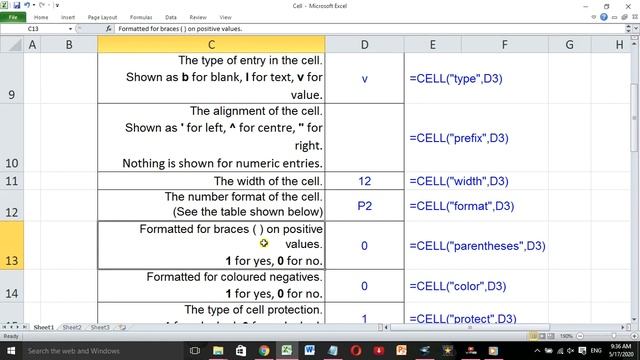Image resolution: width=640 pixels, height=360 pixels.
Task: Click cell containing =CELL("parentheses",D3)
Action: [478, 246]
